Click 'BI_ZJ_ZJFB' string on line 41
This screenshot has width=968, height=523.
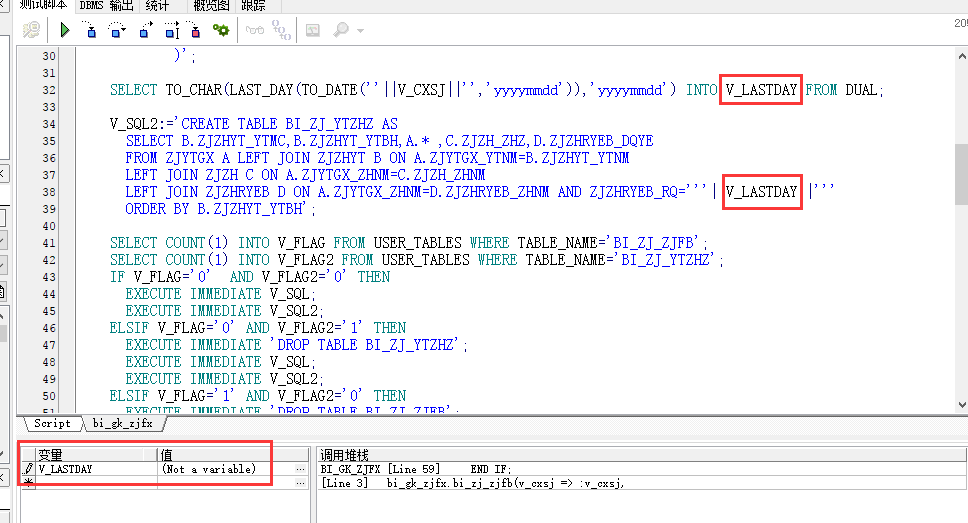[x=655, y=243]
